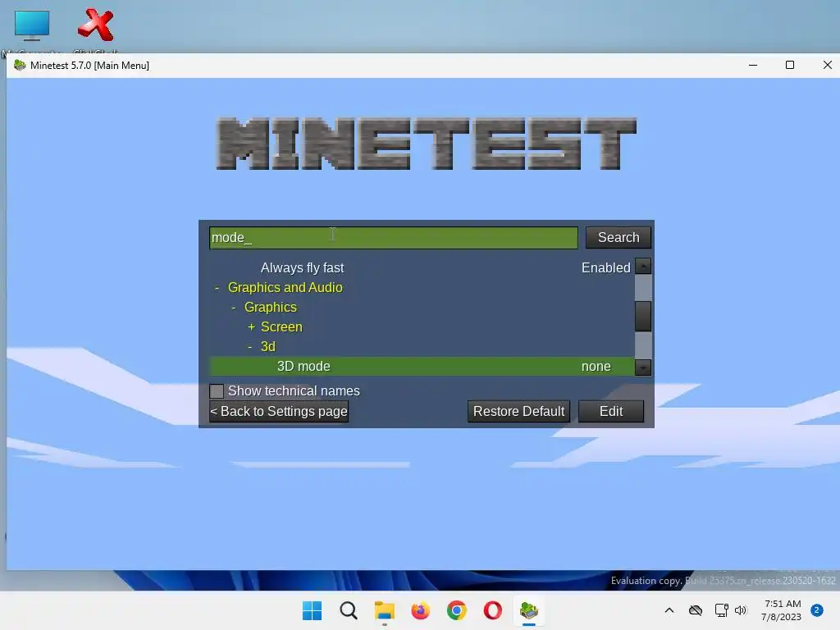Open the network status tray icon
The image size is (840, 630).
tap(721, 610)
